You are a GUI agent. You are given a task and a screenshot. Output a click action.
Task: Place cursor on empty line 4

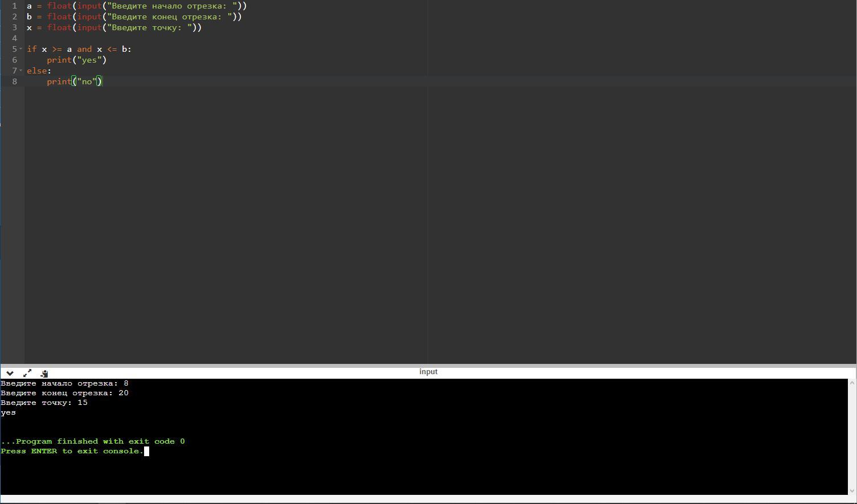pyautogui.click(x=171, y=38)
